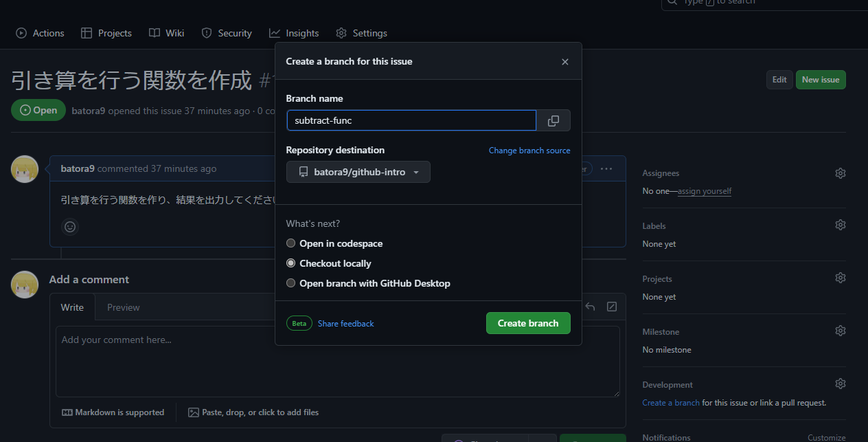Viewport: 868px width, 442px height.
Task: Switch to the Preview tab
Action: [x=123, y=307]
